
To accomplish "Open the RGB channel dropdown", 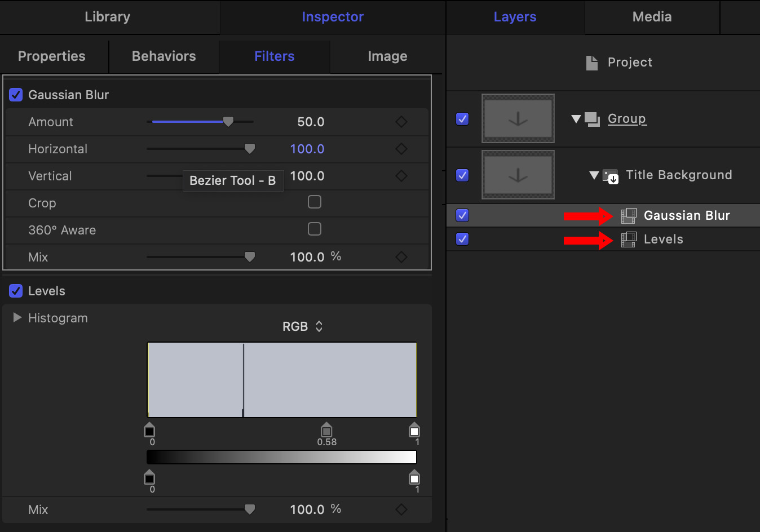I will click(303, 326).
